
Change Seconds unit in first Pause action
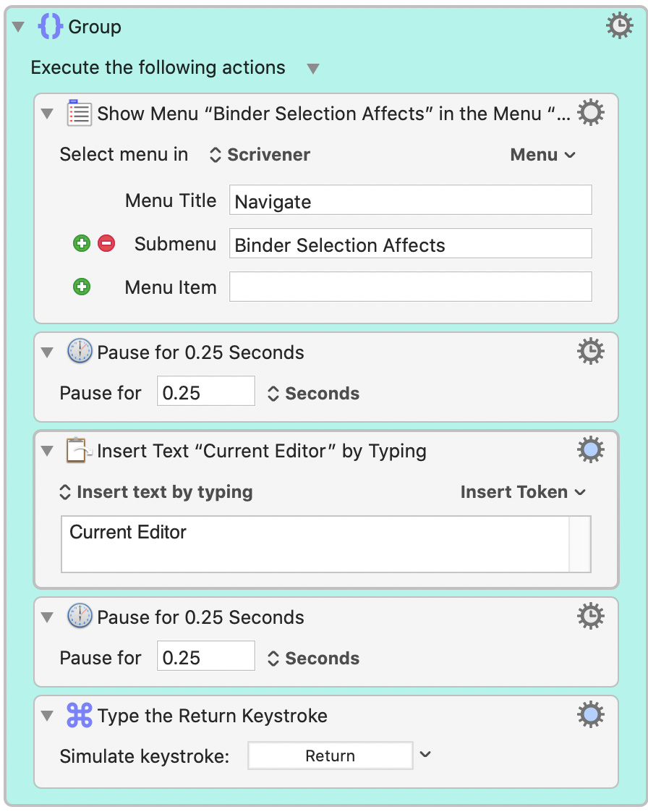pos(314,393)
